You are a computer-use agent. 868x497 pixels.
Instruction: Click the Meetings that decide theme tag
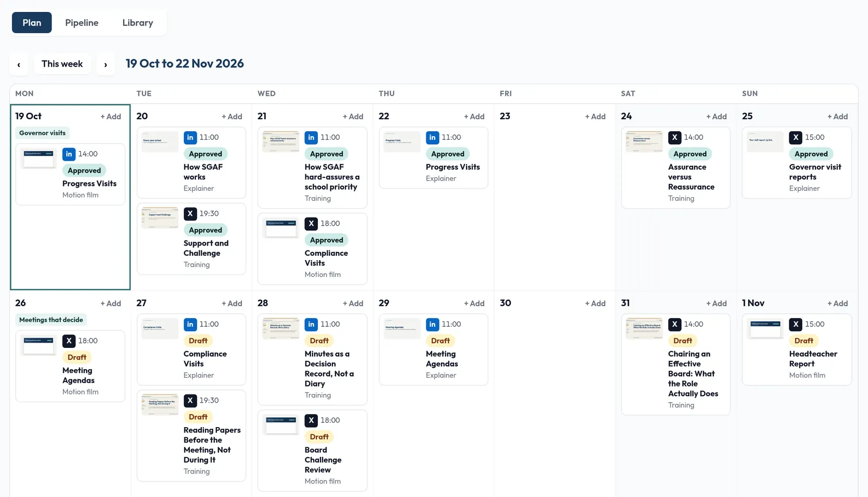pyautogui.click(x=51, y=320)
